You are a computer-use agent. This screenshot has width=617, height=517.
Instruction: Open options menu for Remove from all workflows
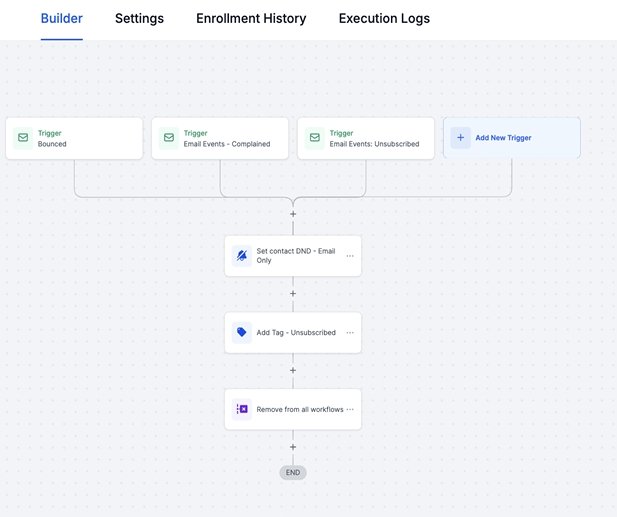click(350, 409)
